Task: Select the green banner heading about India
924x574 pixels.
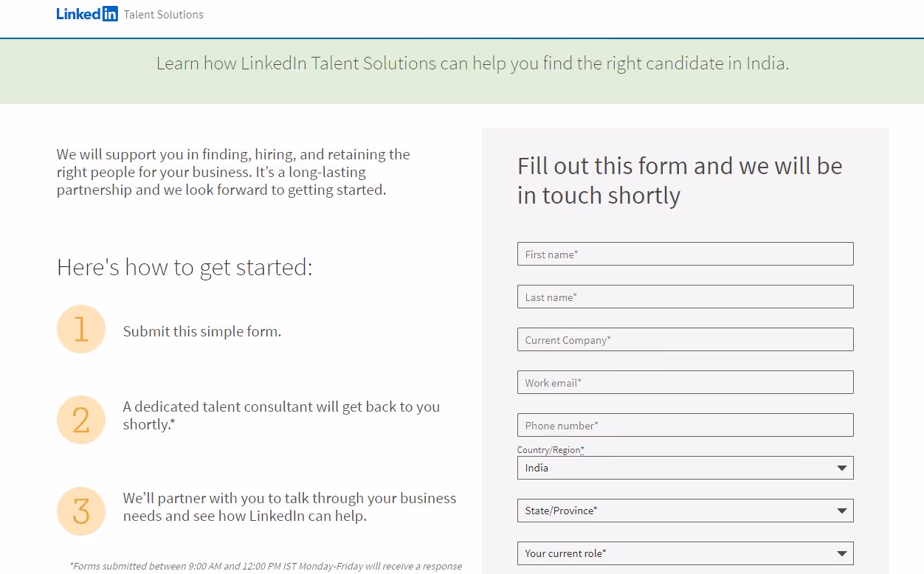Action: pos(472,63)
